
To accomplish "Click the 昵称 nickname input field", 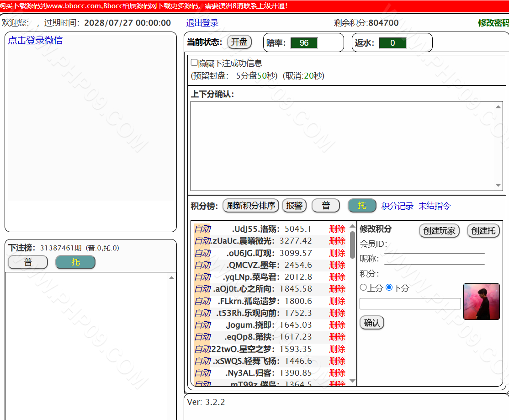I will coord(435,259).
